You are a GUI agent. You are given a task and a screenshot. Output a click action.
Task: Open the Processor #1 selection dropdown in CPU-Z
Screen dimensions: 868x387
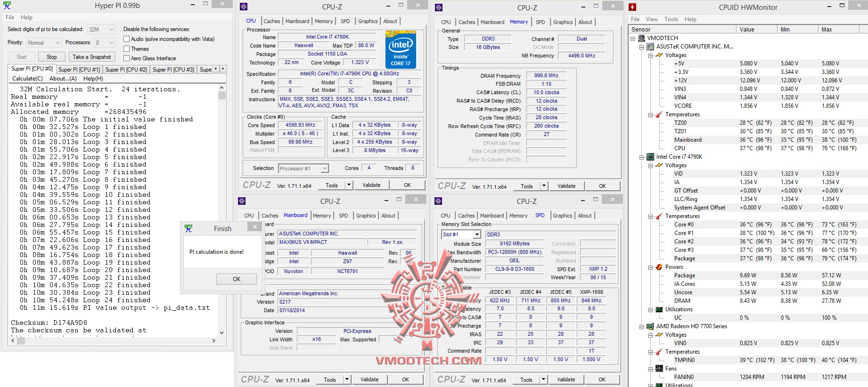point(303,168)
